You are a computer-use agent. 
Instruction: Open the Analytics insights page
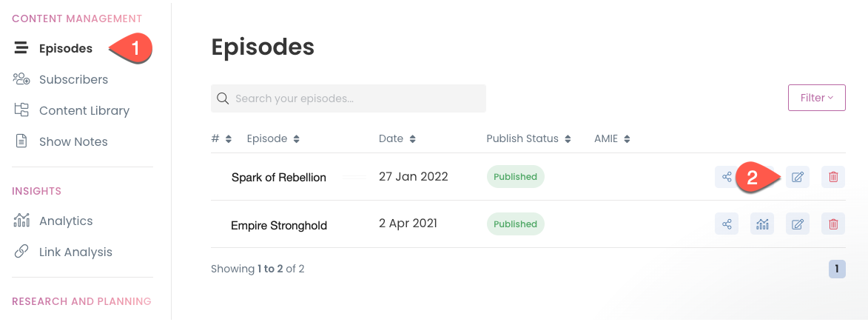66,221
